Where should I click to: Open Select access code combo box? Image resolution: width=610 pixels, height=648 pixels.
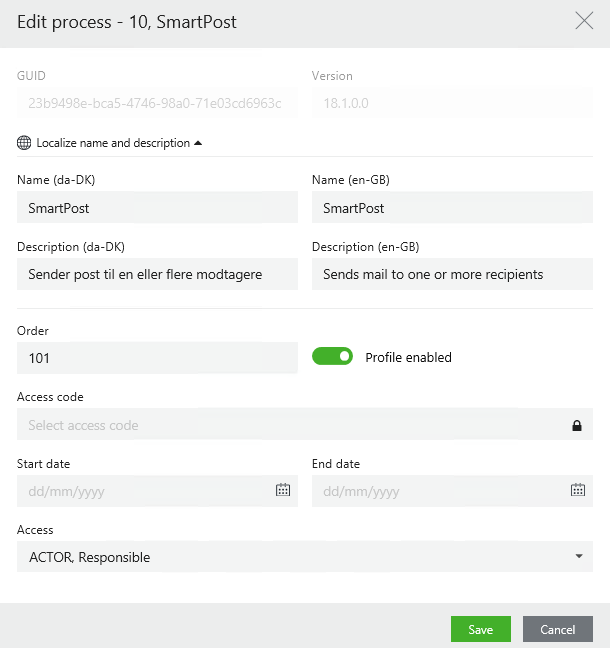[290, 425]
